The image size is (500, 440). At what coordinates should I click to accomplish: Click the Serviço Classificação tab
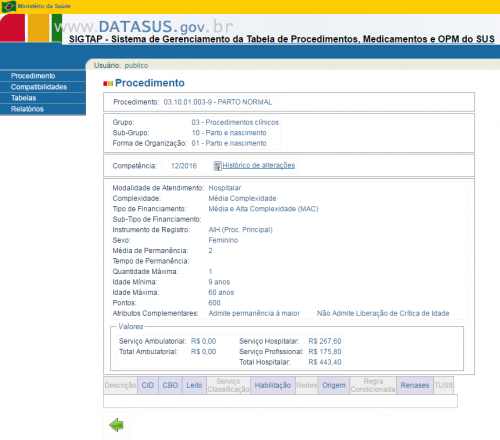click(228, 385)
